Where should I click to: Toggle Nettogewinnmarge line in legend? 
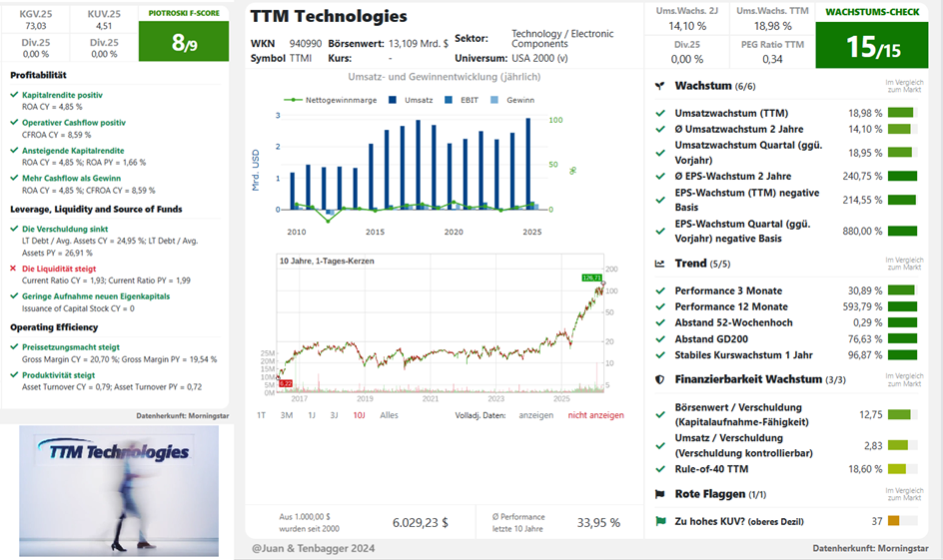point(331,101)
